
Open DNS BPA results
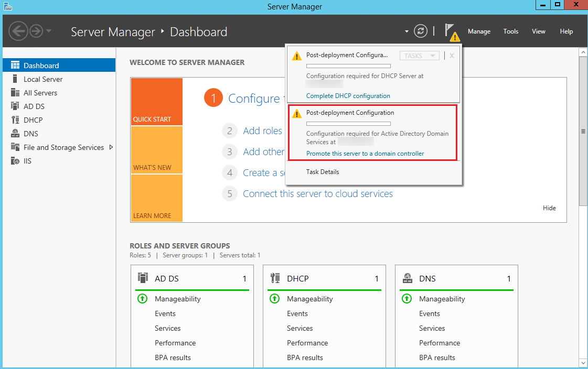[x=437, y=357]
